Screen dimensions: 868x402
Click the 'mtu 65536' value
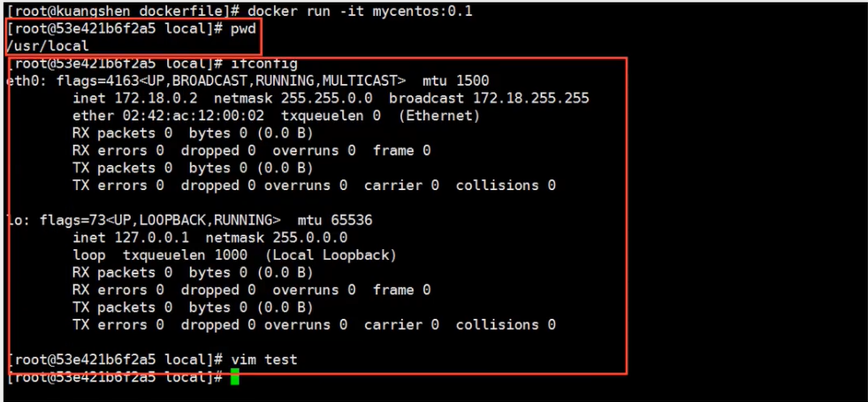coord(335,221)
